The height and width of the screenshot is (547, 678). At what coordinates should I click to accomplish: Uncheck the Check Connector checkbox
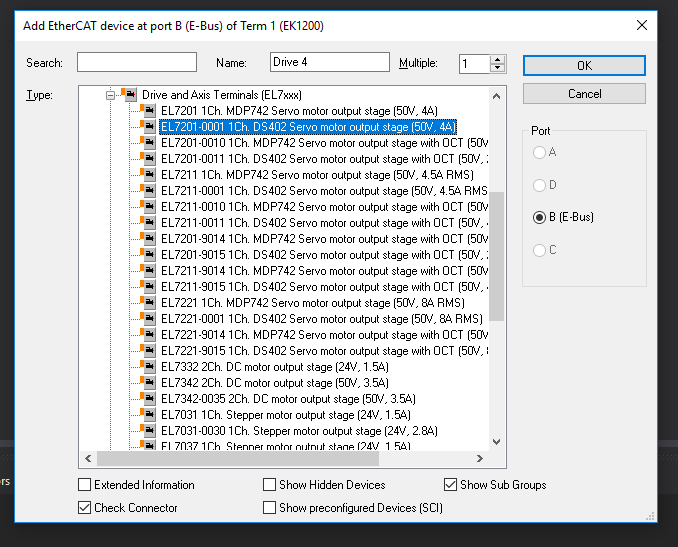(84, 508)
